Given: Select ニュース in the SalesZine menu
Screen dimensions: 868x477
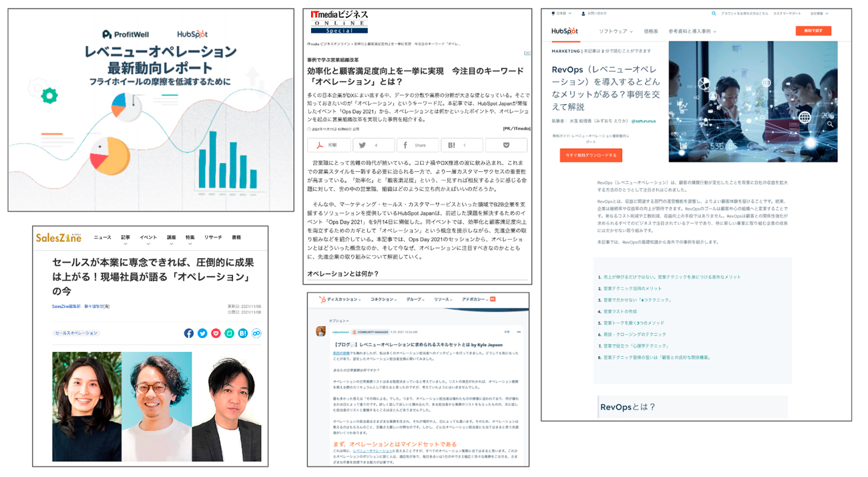Looking at the screenshot, I should [x=102, y=238].
